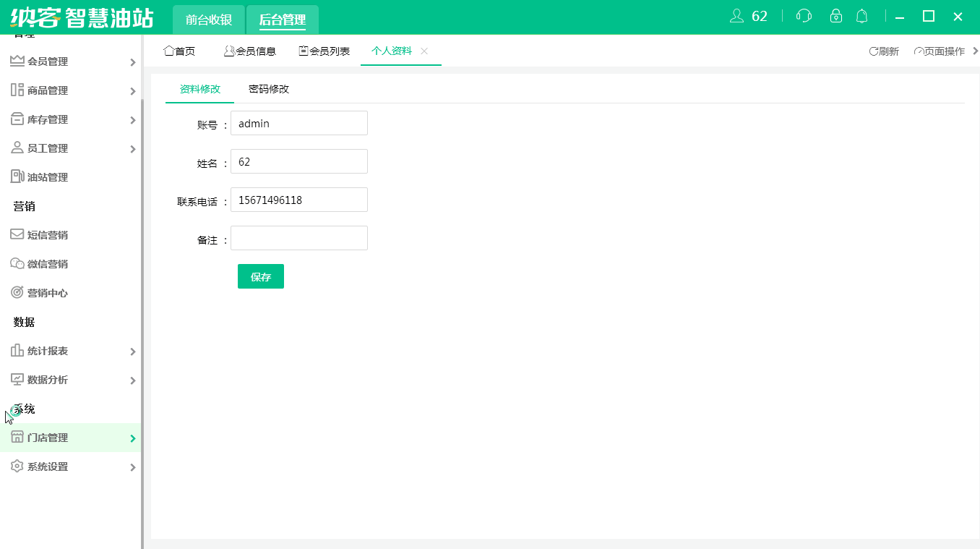
Task: Switch to the 前台收银 view
Action: (208, 20)
